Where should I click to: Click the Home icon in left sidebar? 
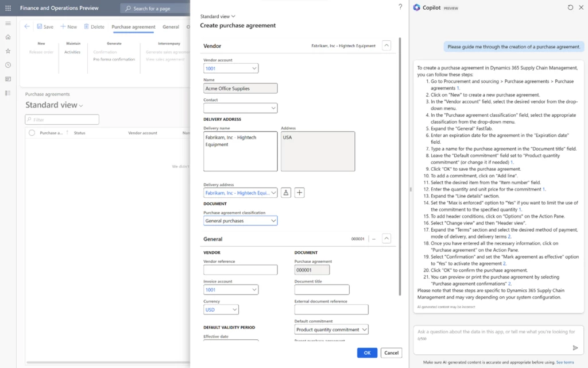(x=8, y=37)
